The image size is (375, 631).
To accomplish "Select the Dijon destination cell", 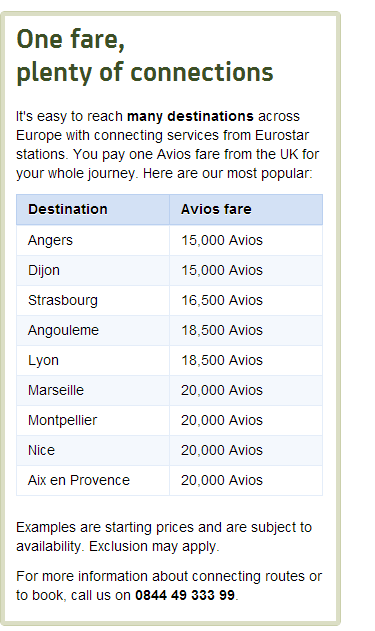I will pyautogui.click(x=93, y=270).
